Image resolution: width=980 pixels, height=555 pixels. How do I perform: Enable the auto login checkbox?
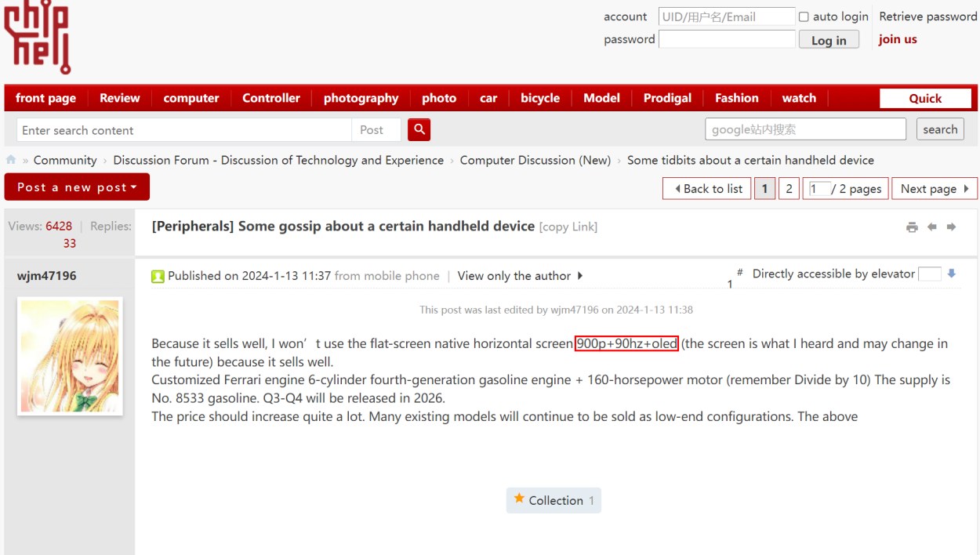point(804,16)
